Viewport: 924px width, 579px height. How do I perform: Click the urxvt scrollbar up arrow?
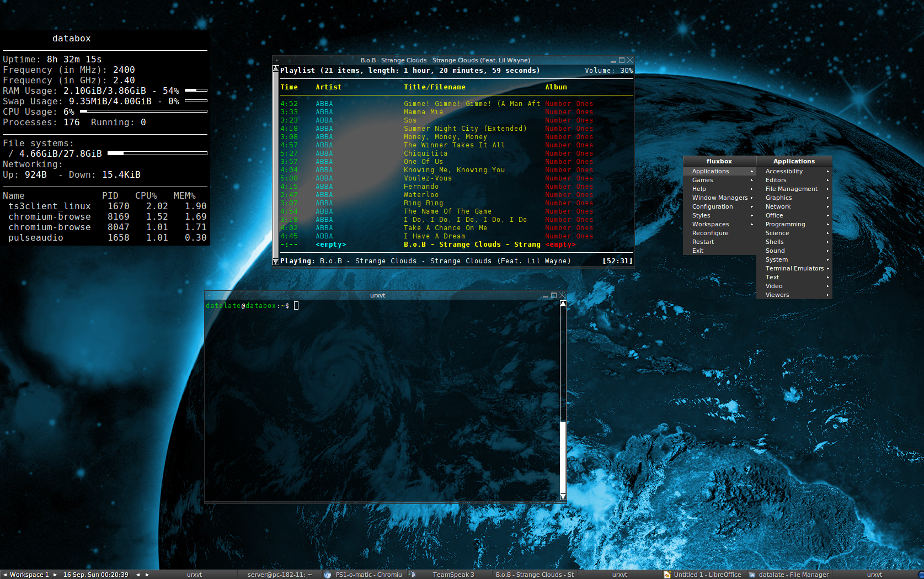[x=563, y=304]
